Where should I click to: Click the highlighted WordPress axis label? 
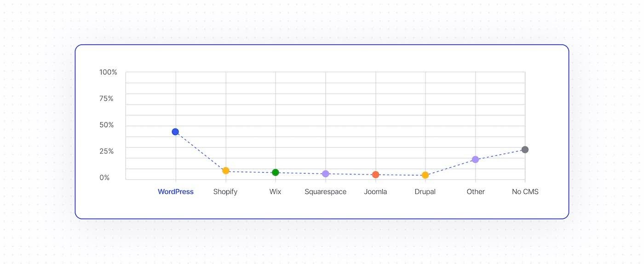[x=176, y=192]
